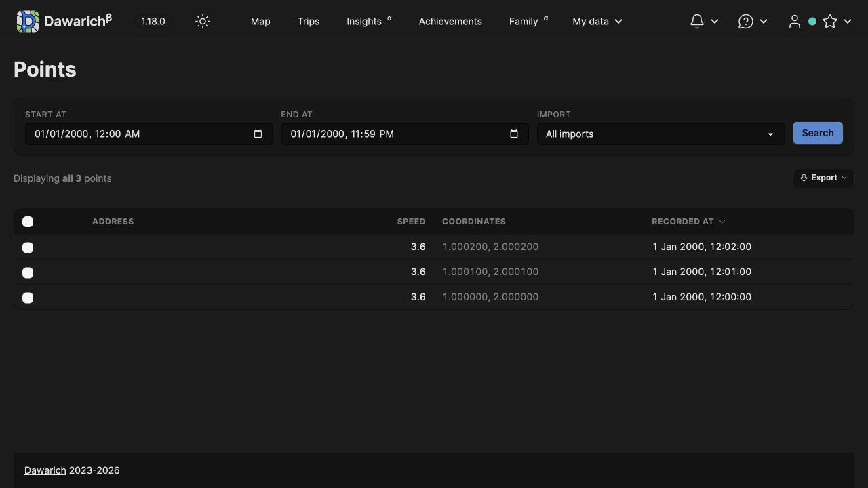Open the help question-mark icon
The width and height of the screenshot is (868, 488).
745,22
